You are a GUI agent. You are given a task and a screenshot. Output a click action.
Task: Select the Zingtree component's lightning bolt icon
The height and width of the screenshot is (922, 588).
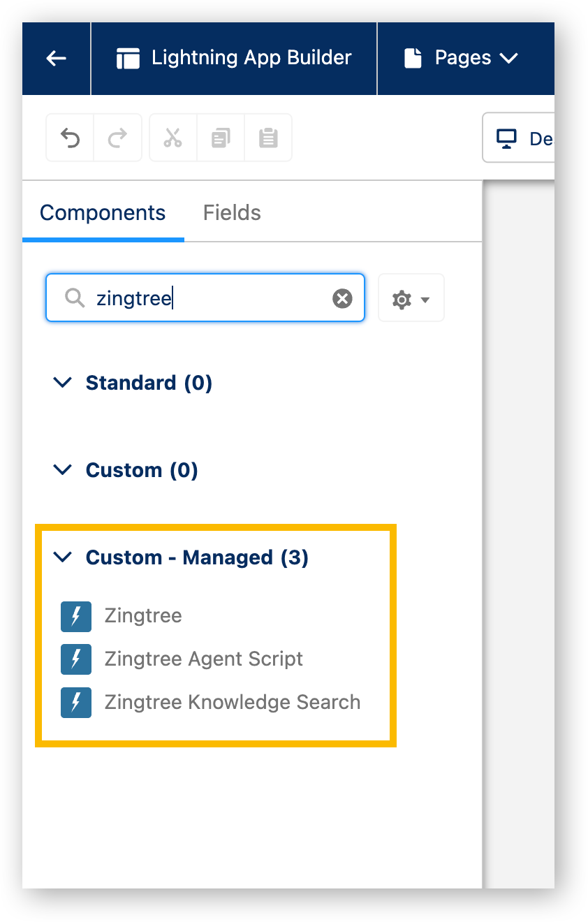tap(75, 616)
